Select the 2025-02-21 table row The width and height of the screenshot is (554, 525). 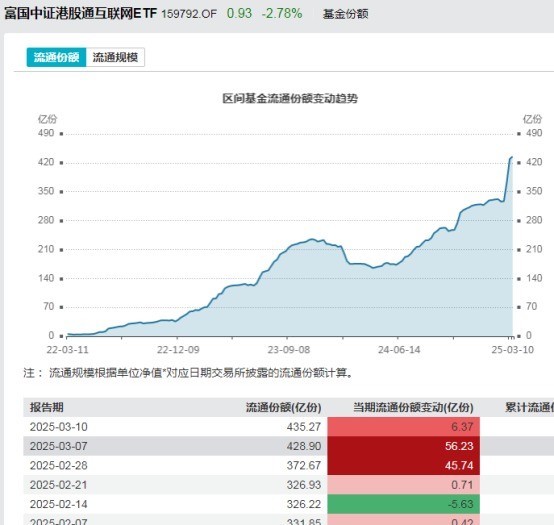288,485
